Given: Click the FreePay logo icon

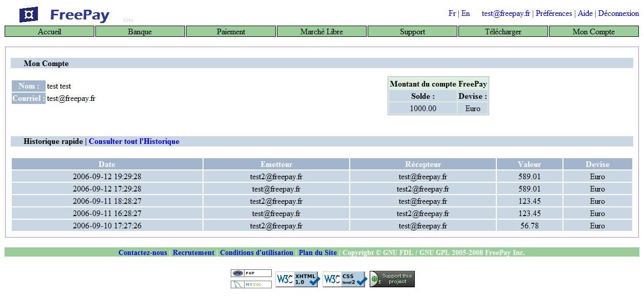Looking at the screenshot, I should 29,15.
